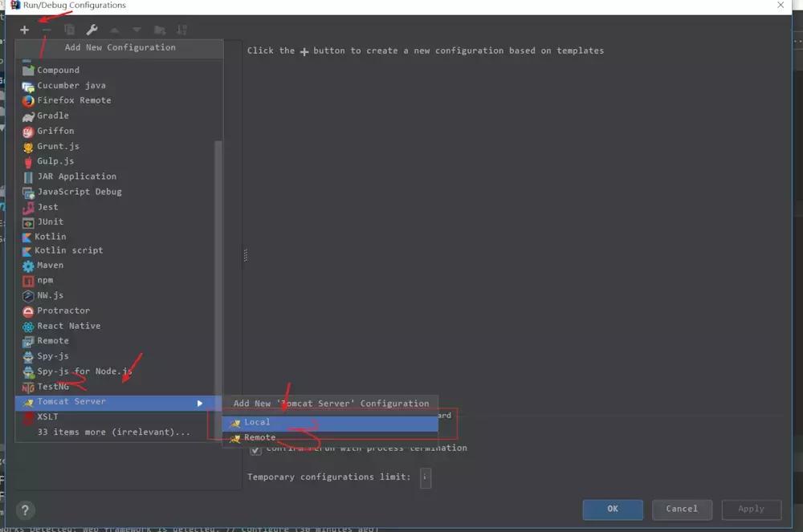Screen dimensions: 803x532
Task: Click the npm red icon
Action: pos(28,281)
